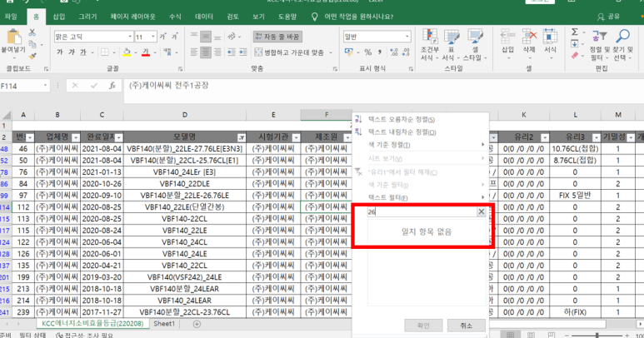This screenshot has width=644, height=338.
Task: Open filter dropdown for 시험기관 column
Action: [x=296, y=137]
